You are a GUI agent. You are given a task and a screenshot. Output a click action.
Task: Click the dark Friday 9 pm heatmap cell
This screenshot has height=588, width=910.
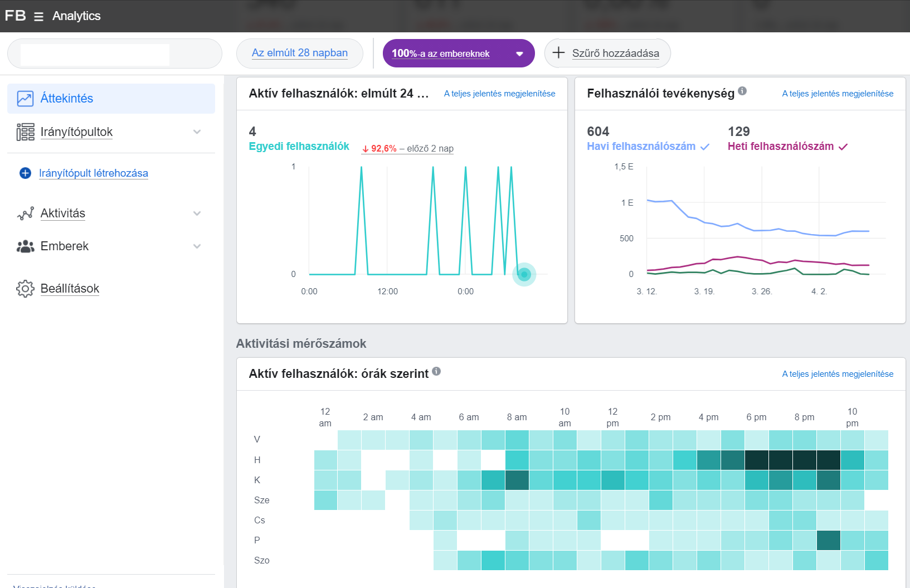tap(829, 541)
